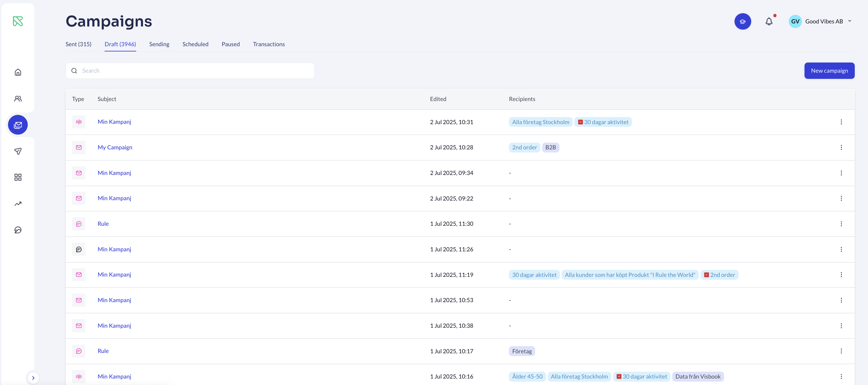Click the paper plane sidebar icon

coord(18,151)
